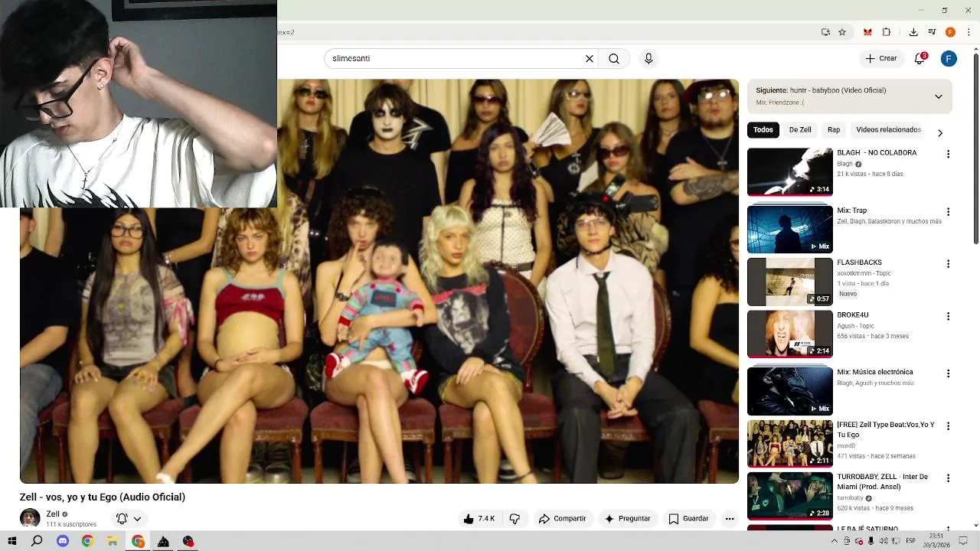
Task: Open options for FLASHBACKS video
Action: click(948, 264)
